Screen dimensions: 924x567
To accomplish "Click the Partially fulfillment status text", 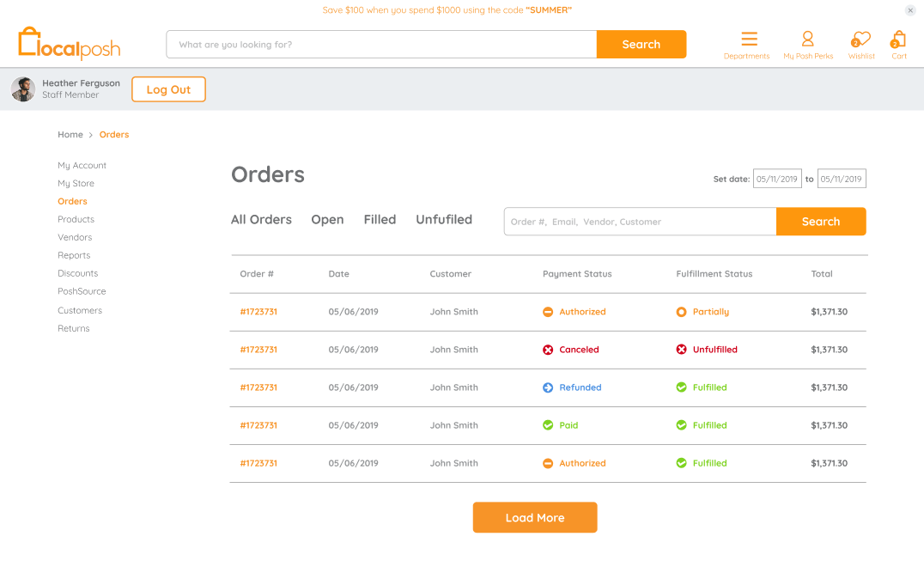I will point(711,312).
